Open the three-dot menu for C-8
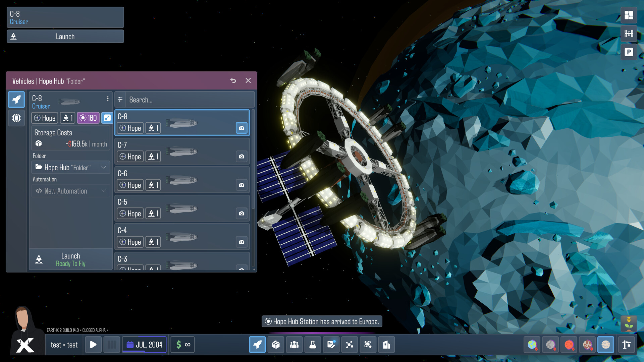The height and width of the screenshot is (362, 644). (108, 99)
